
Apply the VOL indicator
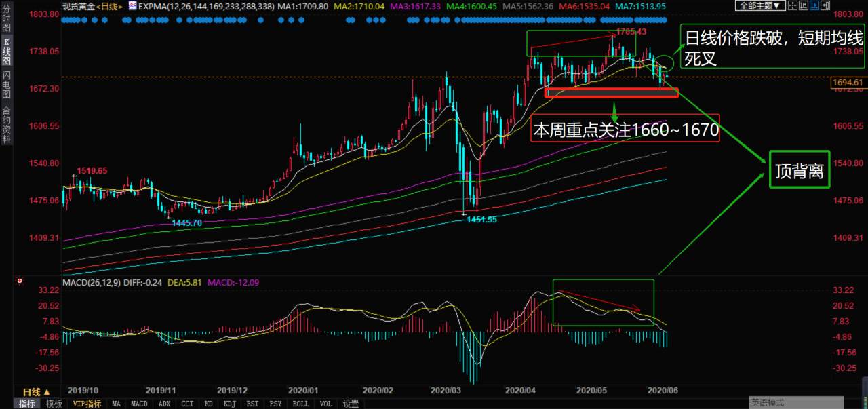click(325, 404)
